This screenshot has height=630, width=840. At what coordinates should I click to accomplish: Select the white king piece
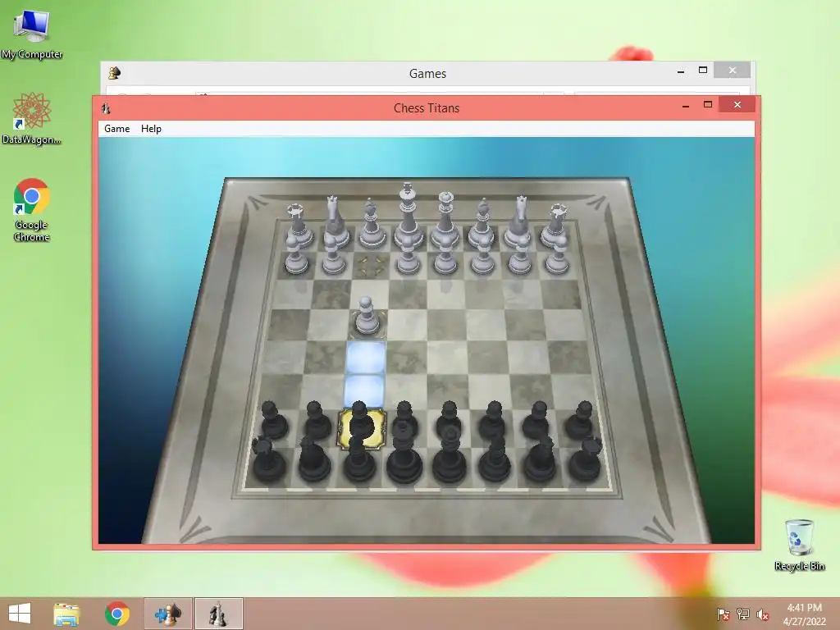coord(408,216)
